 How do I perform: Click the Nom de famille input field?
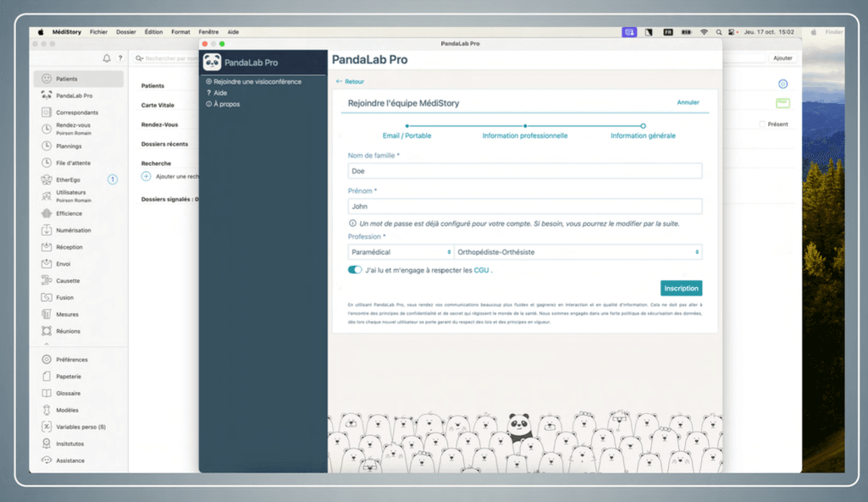525,171
